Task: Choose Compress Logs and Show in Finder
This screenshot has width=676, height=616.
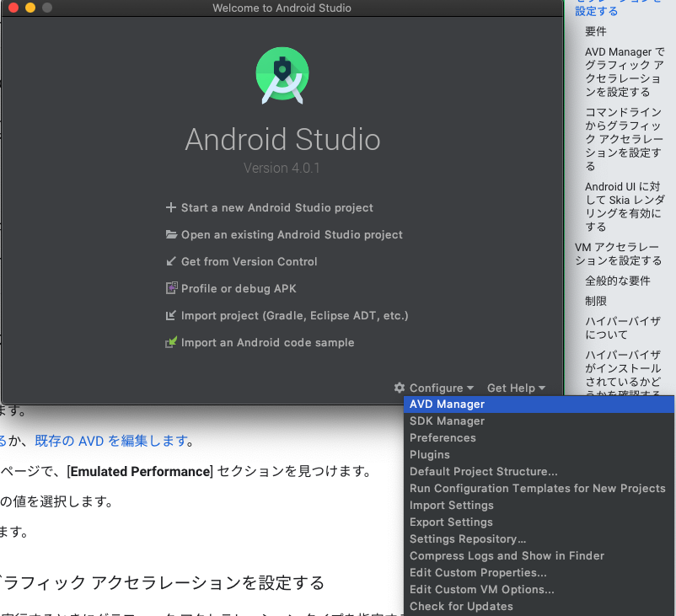Action: pyautogui.click(x=539, y=555)
